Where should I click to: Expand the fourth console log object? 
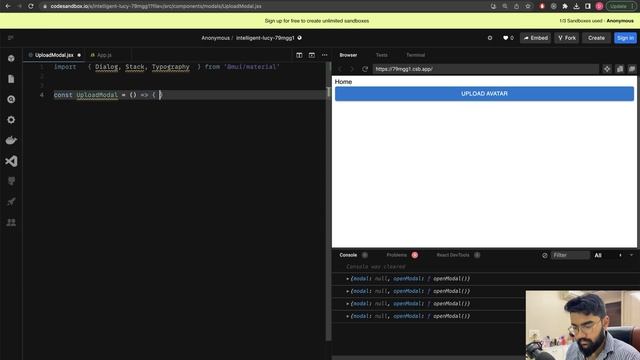347,316
